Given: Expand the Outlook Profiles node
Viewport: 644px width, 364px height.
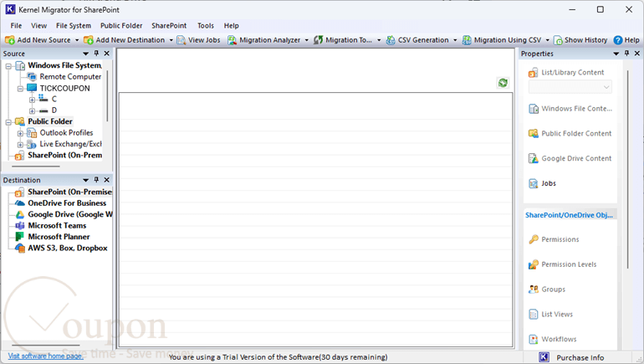Looking at the screenshot, I should [x=20, y=134].
